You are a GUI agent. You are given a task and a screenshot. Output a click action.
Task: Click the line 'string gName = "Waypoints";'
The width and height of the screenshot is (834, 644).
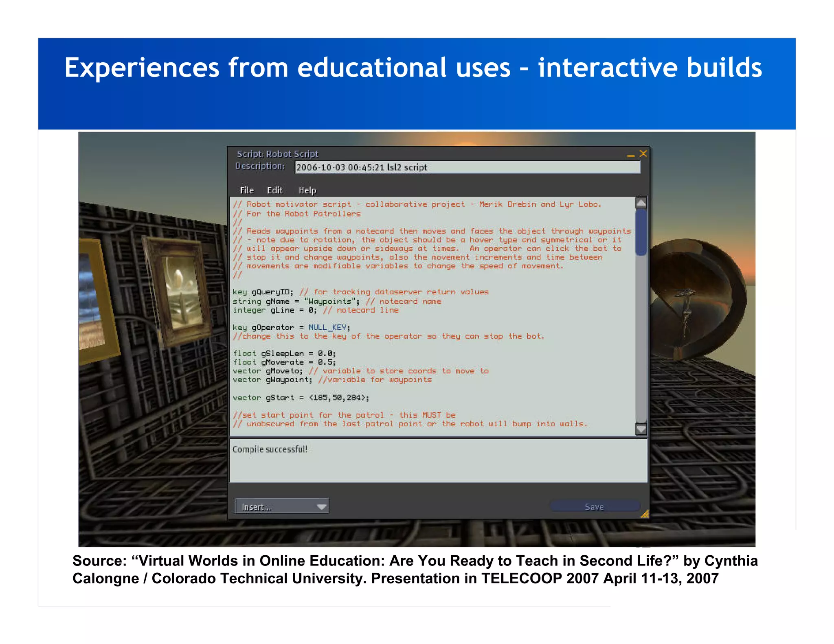(x=296, y=301)
